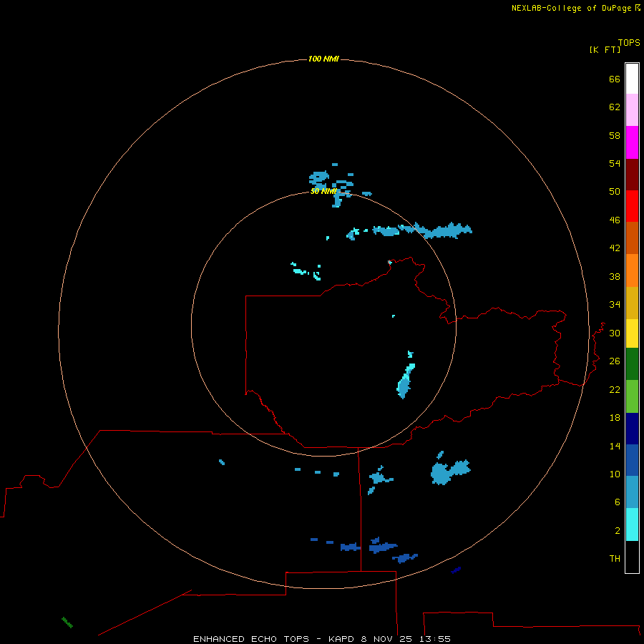This screenshot has height=644, width=644.
Task: Click the light blue 6 kft legend swatch
Action: pos(632,492)
